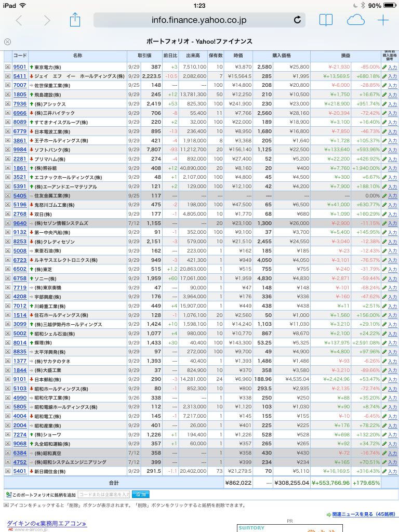This screenshot has height=532, width=399.
Task: Check the delete box for row 9984
Action: 7,150
